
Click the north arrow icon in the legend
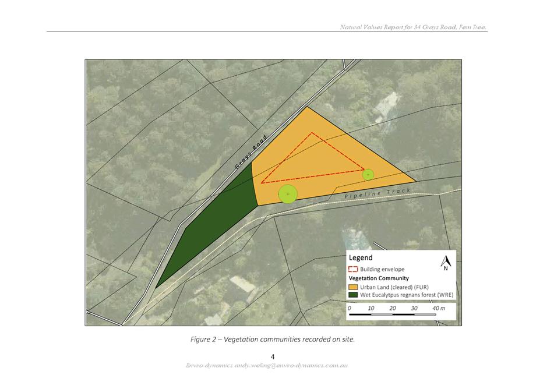[x=446, y=263]
